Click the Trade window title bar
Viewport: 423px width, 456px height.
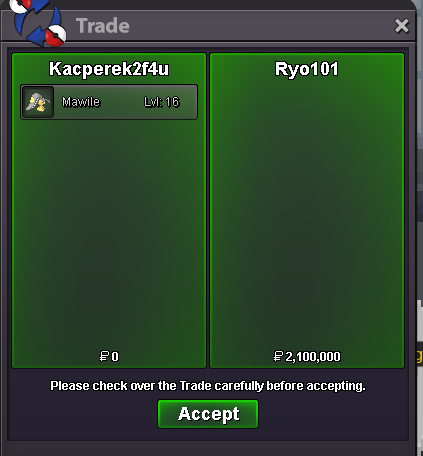[233, 26]
